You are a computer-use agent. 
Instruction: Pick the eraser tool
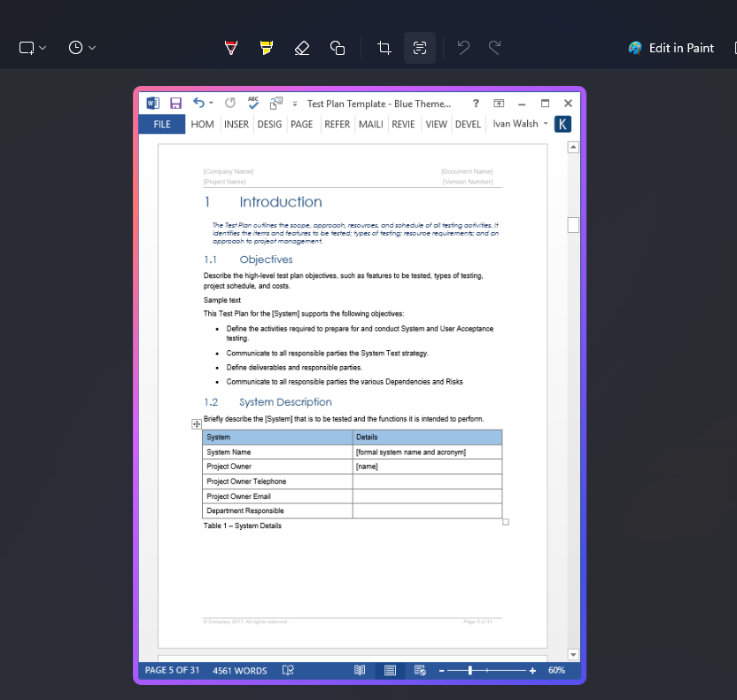(x=301, y=48)
